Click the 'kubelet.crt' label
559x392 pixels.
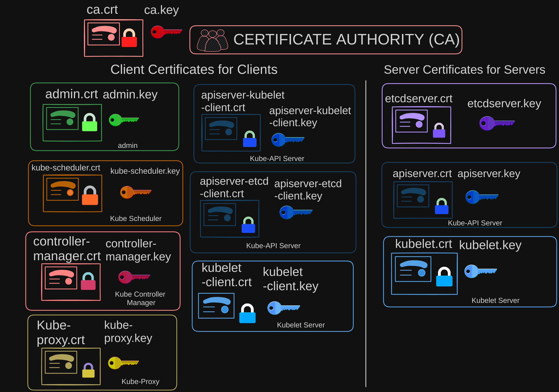click(x=424, y=244)
